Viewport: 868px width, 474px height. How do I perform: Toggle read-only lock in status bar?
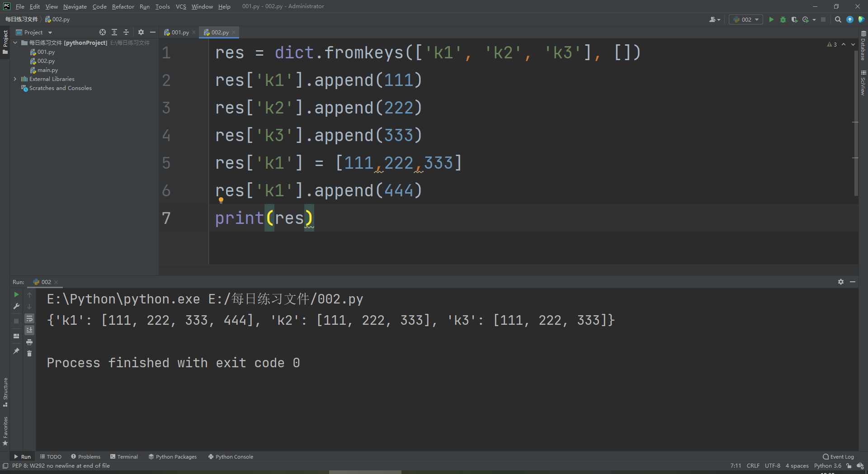coord(849,466)
